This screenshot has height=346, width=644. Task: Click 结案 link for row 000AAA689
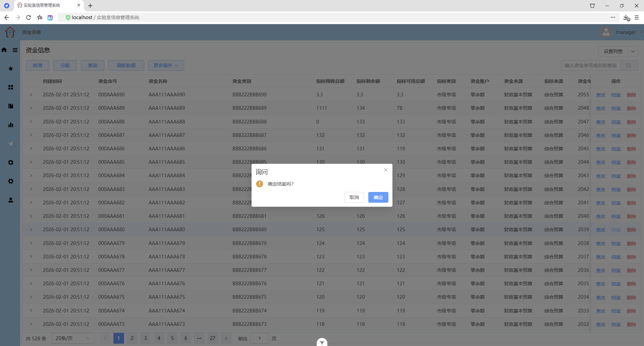coord(616,108)
